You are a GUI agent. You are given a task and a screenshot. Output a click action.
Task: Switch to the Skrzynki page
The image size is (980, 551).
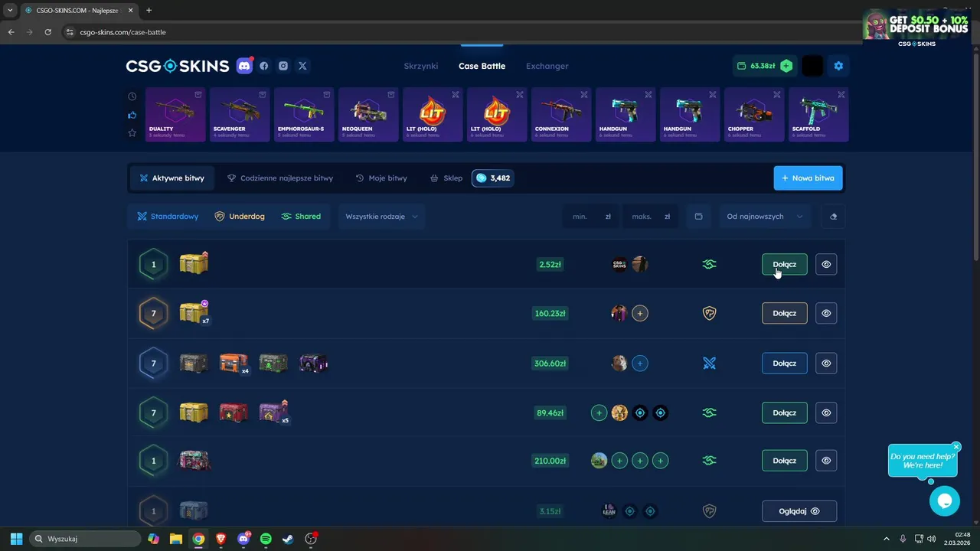421,66
